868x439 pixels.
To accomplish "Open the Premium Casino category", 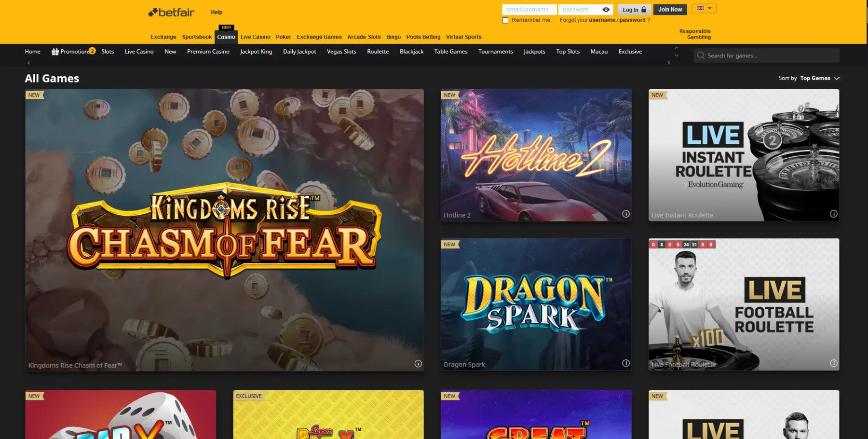I will (x=208, y=52).
